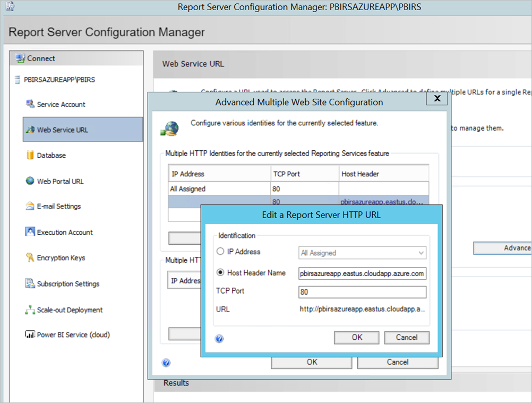Edit the TCP Port input field
This screenshot has width=532, height=403.
click(x=363, y=291)
